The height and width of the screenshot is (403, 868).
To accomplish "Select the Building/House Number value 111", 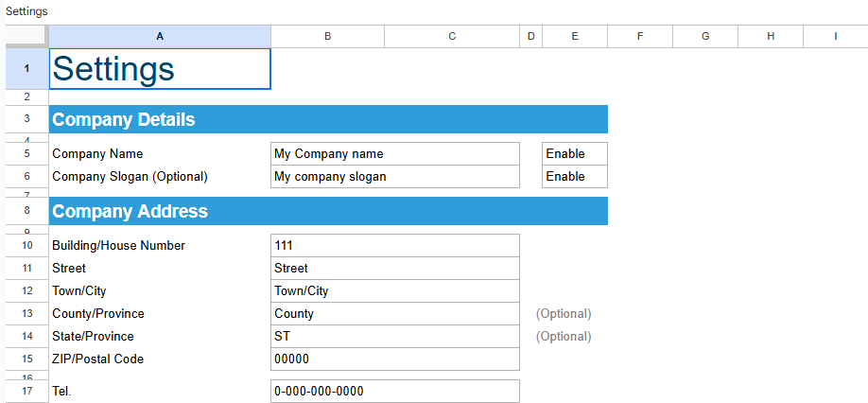I will coord(394,245).
